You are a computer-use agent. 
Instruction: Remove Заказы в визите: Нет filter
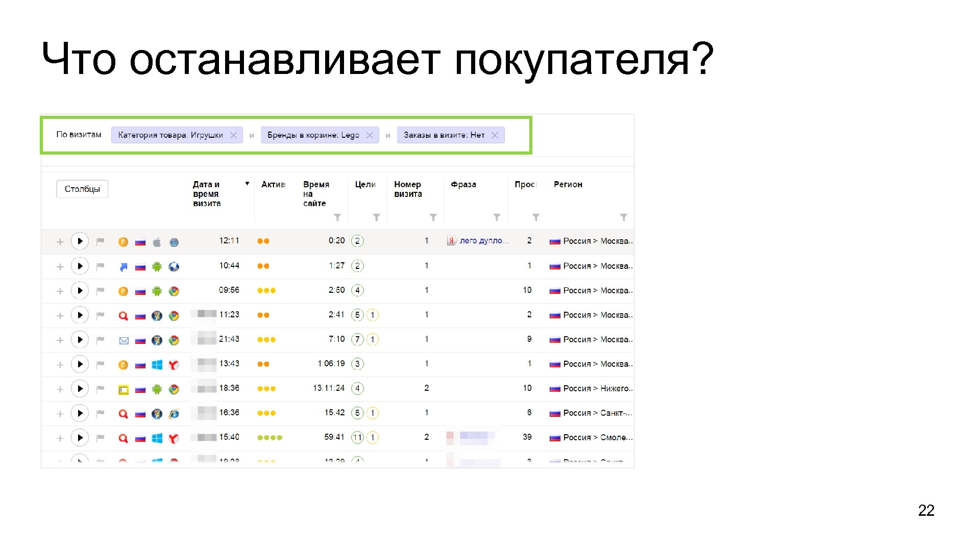click(495, 135)
